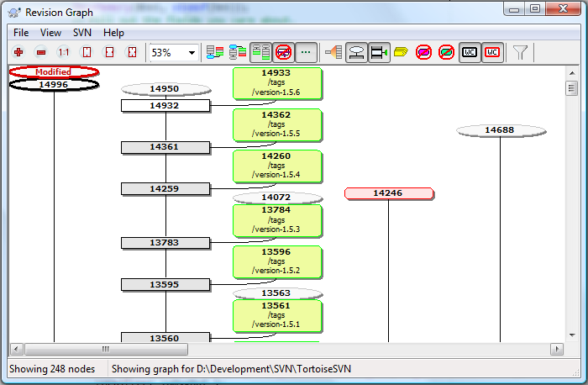588x385 pixels.
Task: Toggle the three green dots path names button
Action: [306, 53]
